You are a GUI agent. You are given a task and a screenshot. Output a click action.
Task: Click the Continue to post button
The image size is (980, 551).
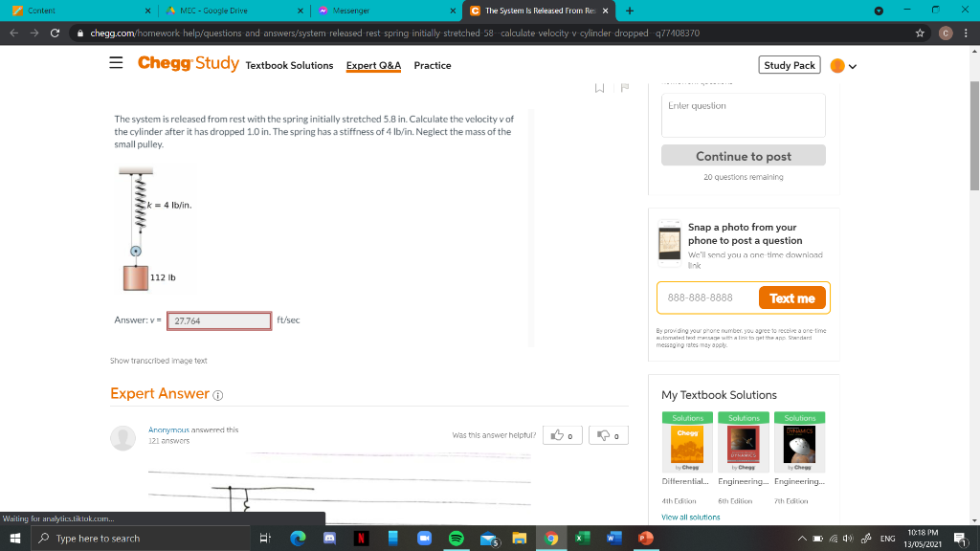click(743, 155)
